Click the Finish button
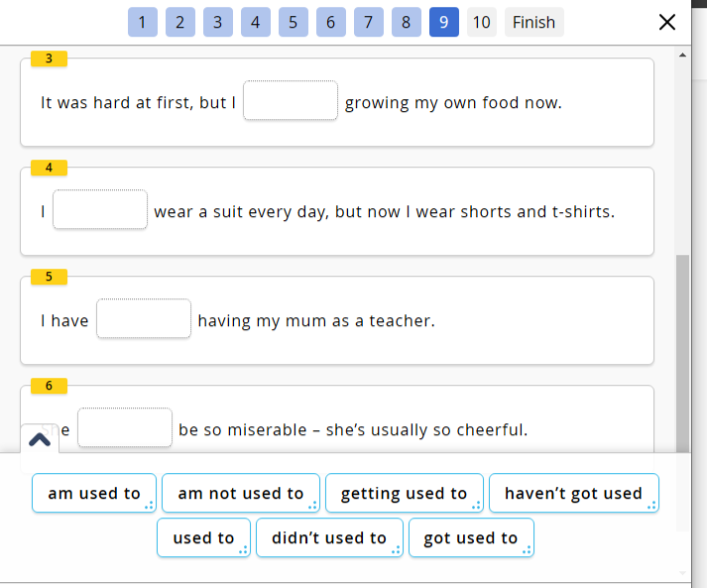The height and width of the screenshot is (588, 707). pyautogui.click(x=533, y=22)
